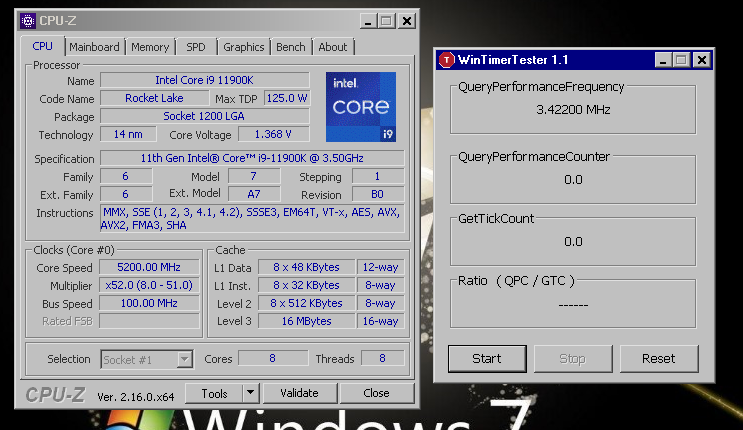
Task: Click the Instructions list text
Action: 252,219
